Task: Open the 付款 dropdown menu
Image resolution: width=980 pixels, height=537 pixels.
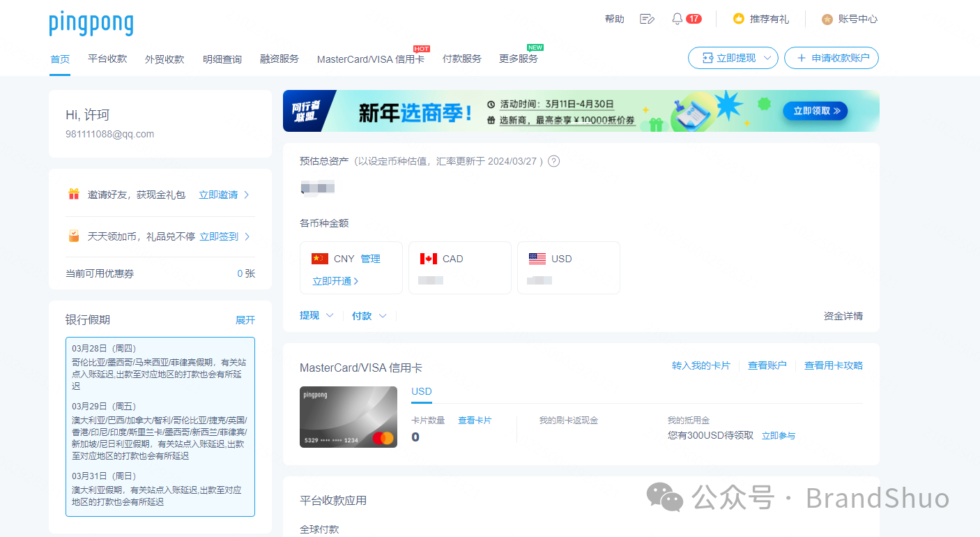Action: pos(369,315)
